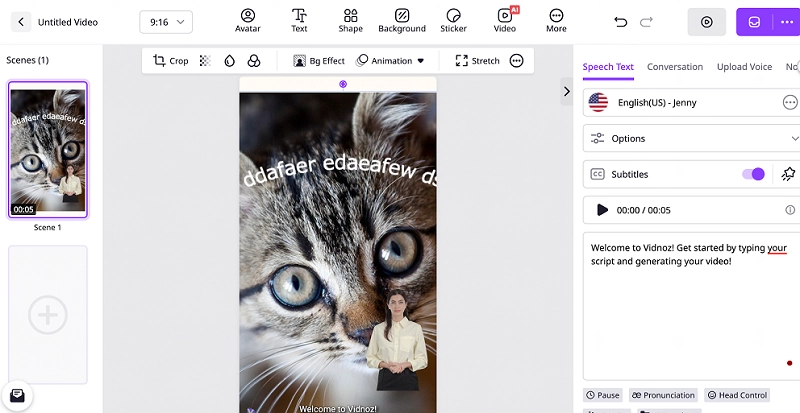The width and height of the screenshot is (800, 413).
Task: Click the transparency checkerboard icon
Action: tap(205, 61)
